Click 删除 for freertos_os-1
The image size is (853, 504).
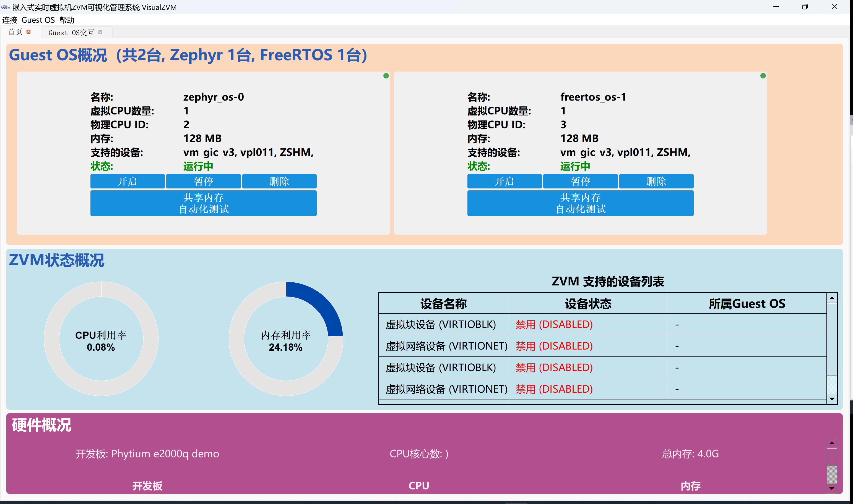(656, 181)
